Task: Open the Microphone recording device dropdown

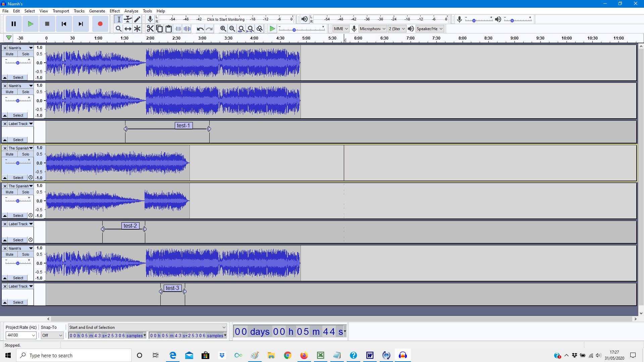Action: 373,29
